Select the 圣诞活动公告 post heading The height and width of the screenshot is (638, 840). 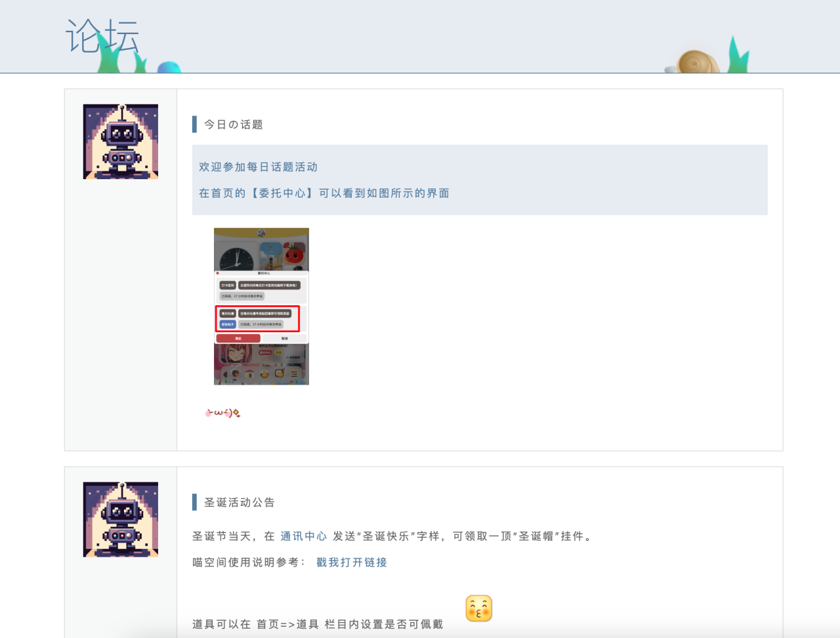click(x=240, y=503)
